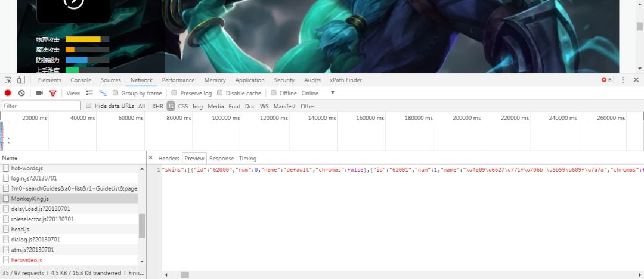This screenshot has width=644, height=279.
Task: Click the file icon next to herovideo.js
Action: pos(6,260)
